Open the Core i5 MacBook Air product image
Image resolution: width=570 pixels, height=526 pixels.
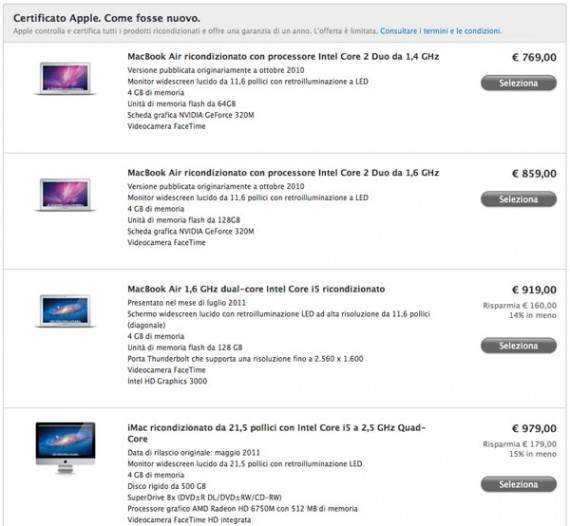pos(65,311)
